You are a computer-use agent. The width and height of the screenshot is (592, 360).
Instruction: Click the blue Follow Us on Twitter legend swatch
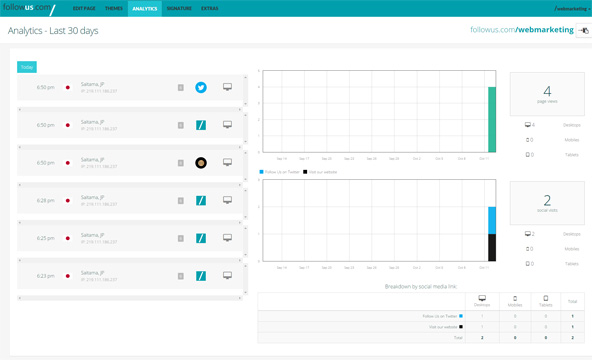coord(261,172)
